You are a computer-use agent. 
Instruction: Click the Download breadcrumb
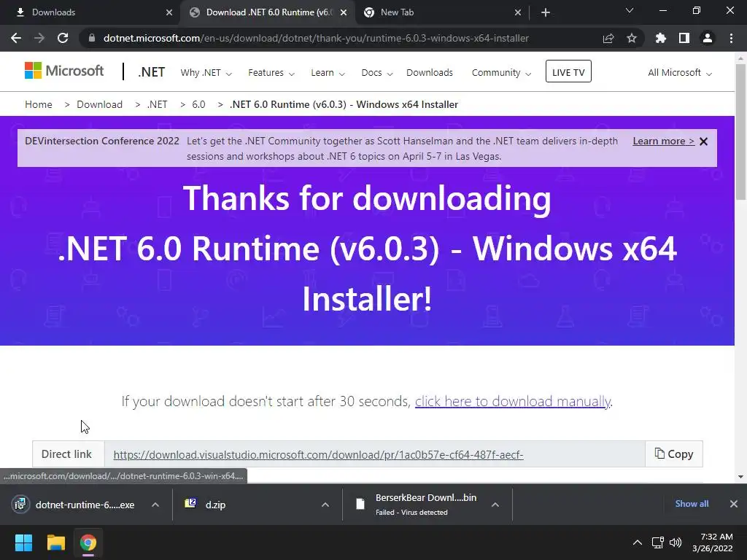pyautogui.click(x=99, y=104)
